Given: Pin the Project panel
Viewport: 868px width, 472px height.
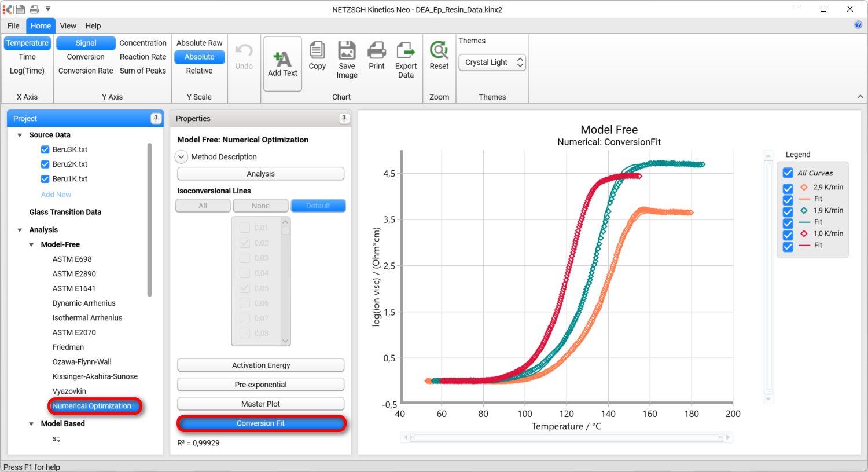Looking at the screenshot, I should tap(156, 119).
